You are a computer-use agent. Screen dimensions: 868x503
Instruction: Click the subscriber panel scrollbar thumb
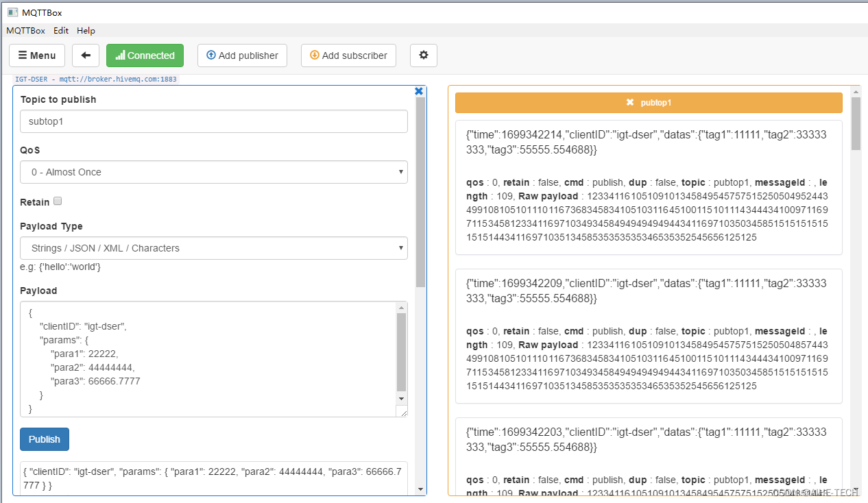[x=856, y=123]
